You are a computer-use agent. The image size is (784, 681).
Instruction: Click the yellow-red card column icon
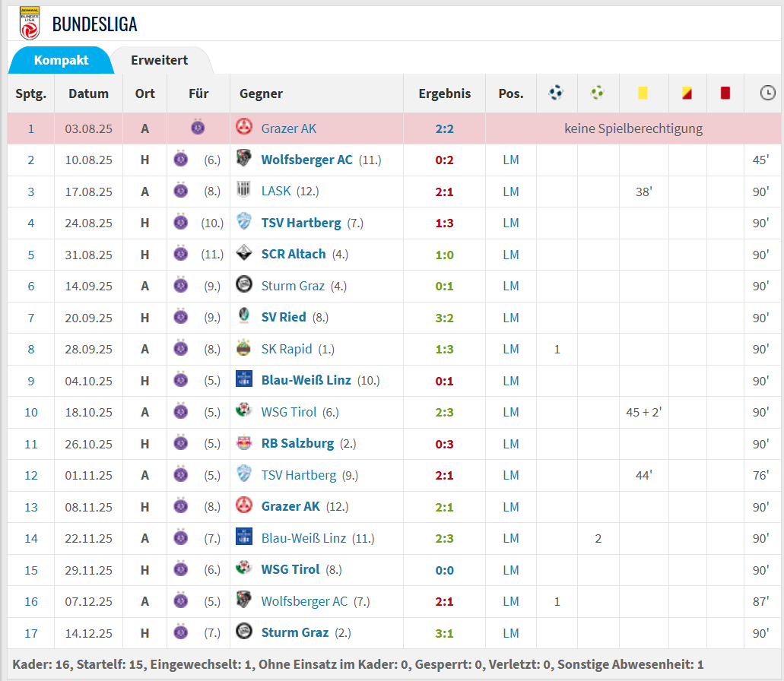coord(687,93)
